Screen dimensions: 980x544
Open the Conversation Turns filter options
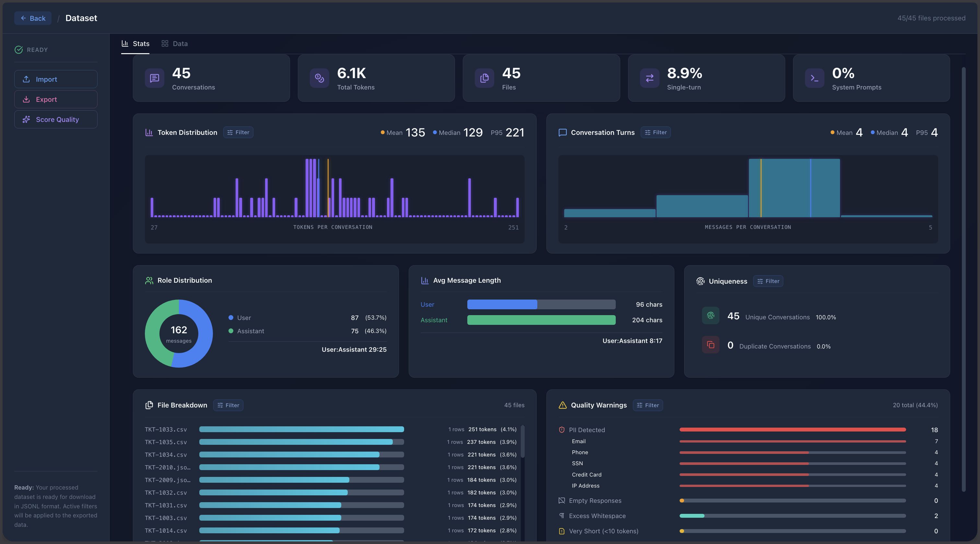(655, 133)
